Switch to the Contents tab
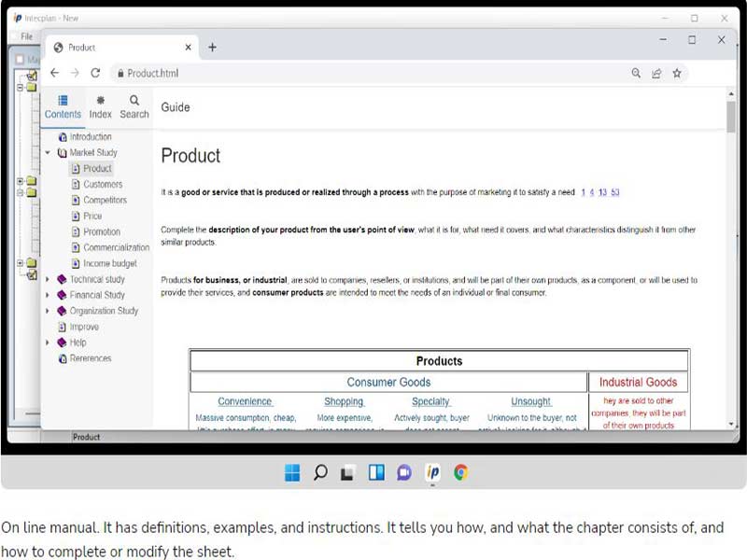 63,107
